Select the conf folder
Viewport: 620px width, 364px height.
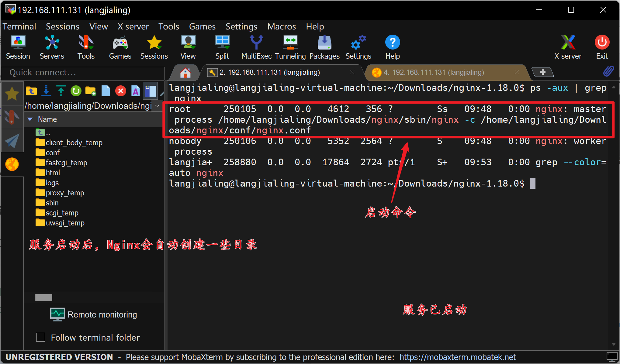[48, 153]
